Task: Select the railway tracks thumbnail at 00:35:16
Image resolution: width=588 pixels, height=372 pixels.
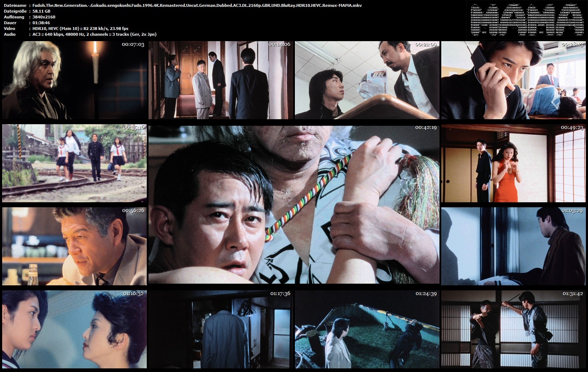Action: pos(74,163)
